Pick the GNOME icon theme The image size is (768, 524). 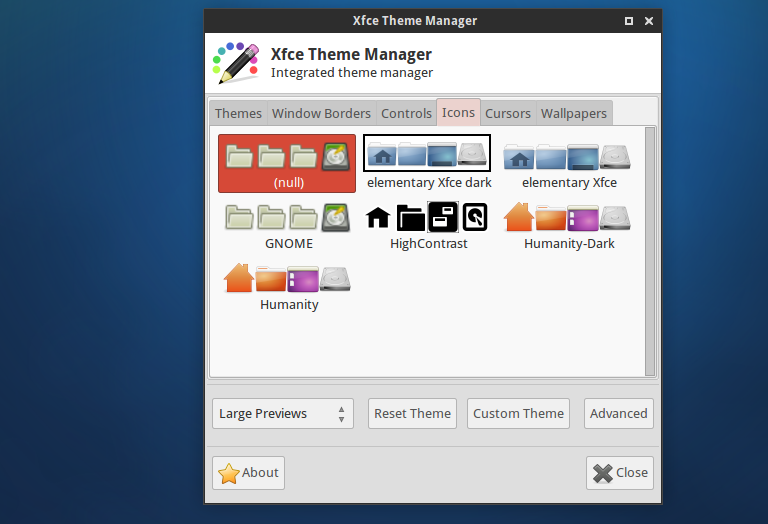[288, 226]
